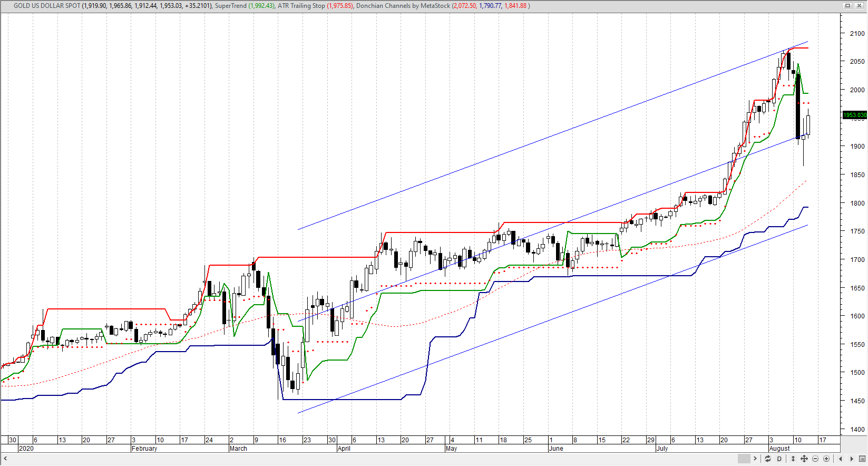Click the 2020 year label on the date axis
868x466 pixels.
(26, 449)
